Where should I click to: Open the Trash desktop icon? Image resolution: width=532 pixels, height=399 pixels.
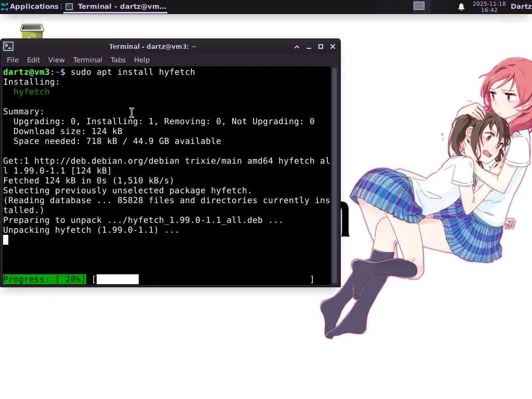pyautogui.click(x=32, y=31)
